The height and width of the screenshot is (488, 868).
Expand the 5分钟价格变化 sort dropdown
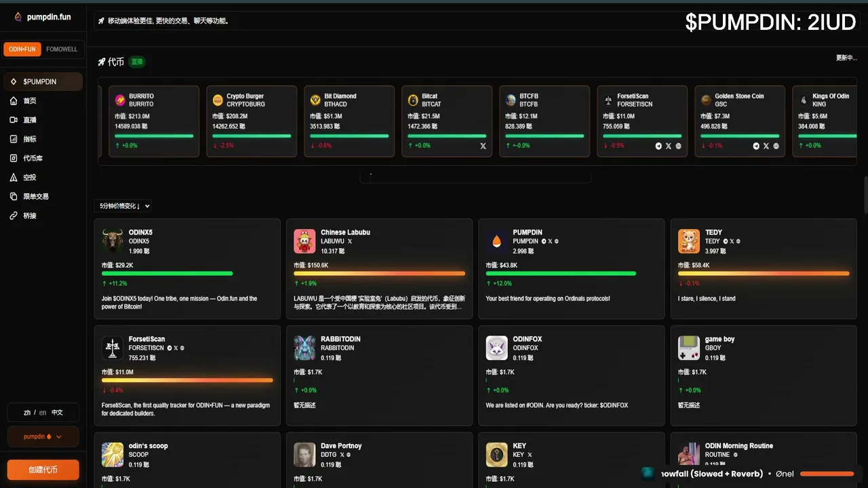click(x=123, y=206)
